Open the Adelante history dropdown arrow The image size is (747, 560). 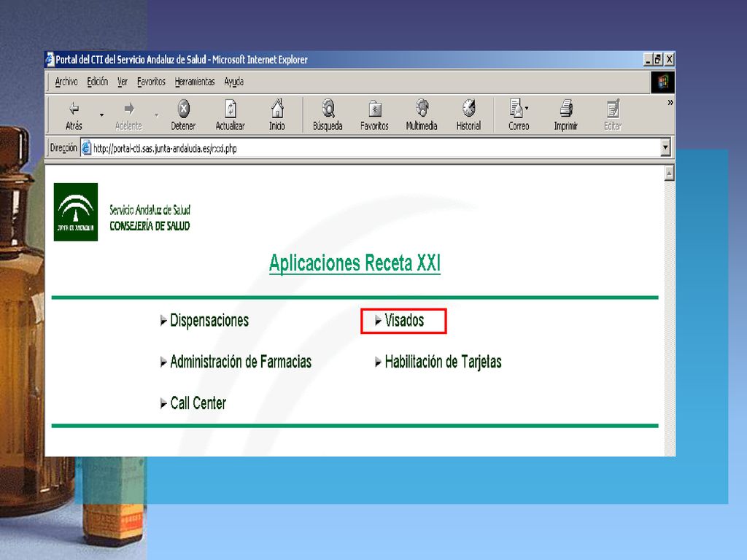[156, 115]
